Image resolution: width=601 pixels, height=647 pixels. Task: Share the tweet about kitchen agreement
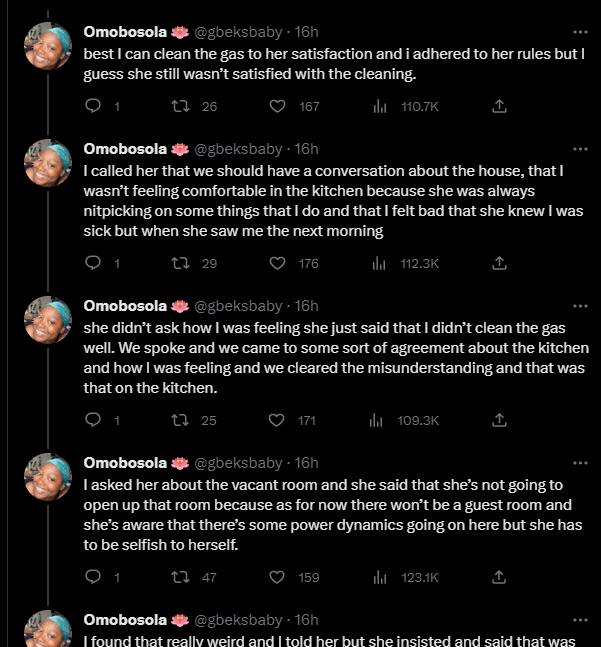tap(500, 421)
